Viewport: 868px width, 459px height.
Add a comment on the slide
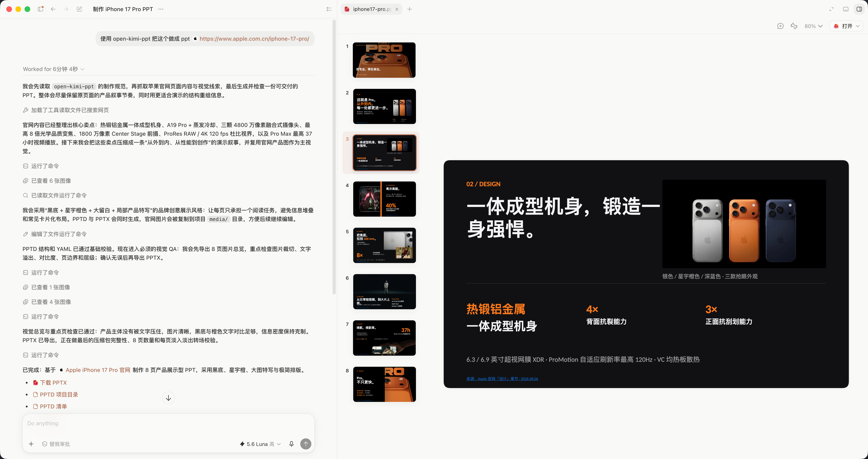(x=780, y=26)
